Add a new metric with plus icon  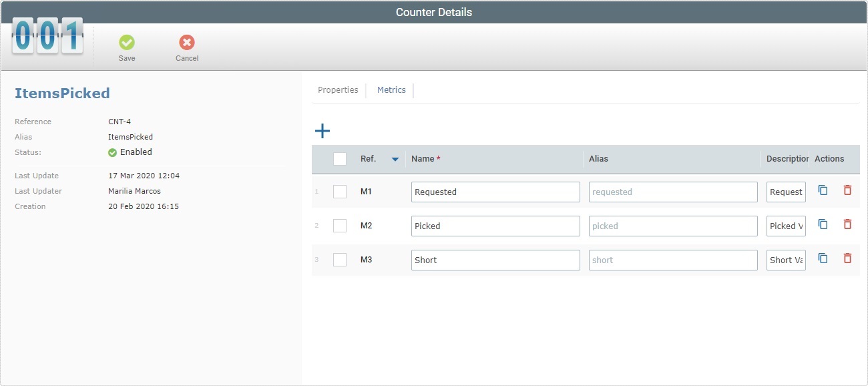point(322,130)
